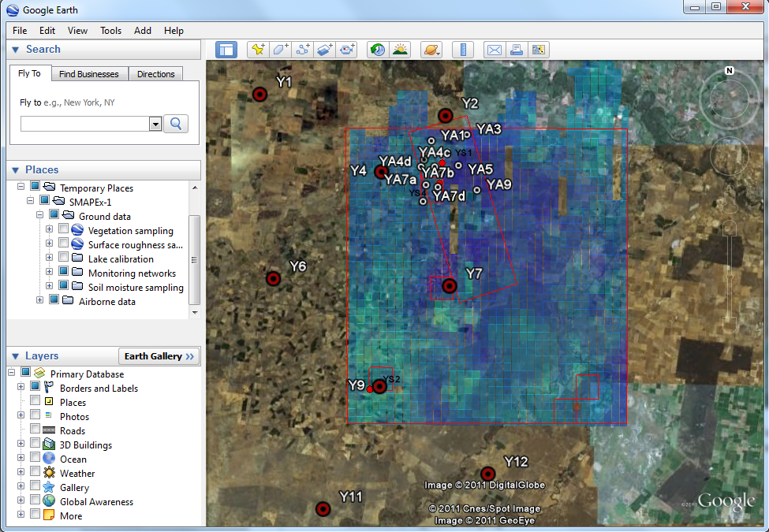
Task: Click the Look joystick ring control
Action: [730, 98]
